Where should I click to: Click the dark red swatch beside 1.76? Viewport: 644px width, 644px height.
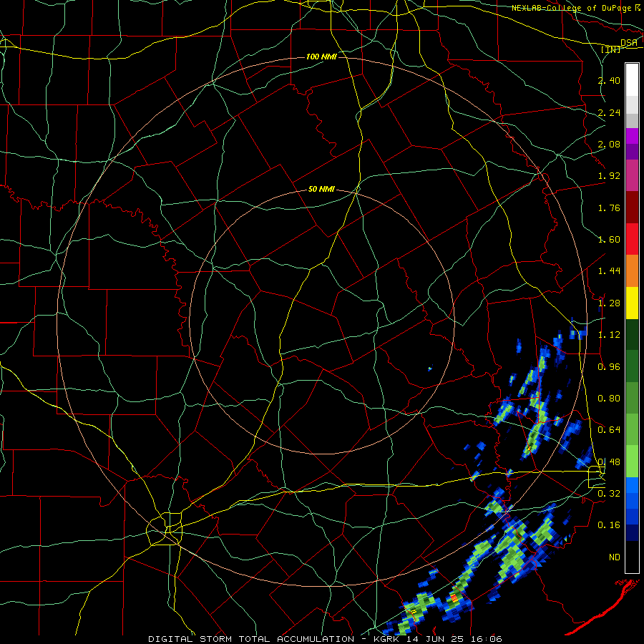pos(632,208)
